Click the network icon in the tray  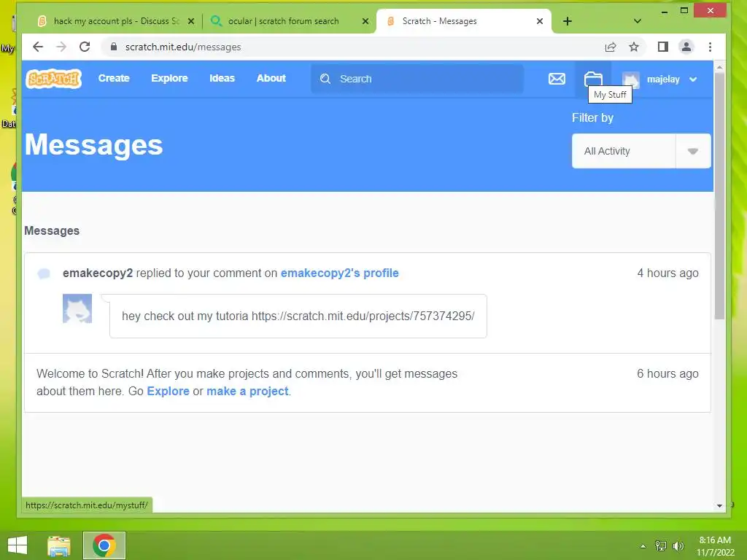[x=661, y=545]
